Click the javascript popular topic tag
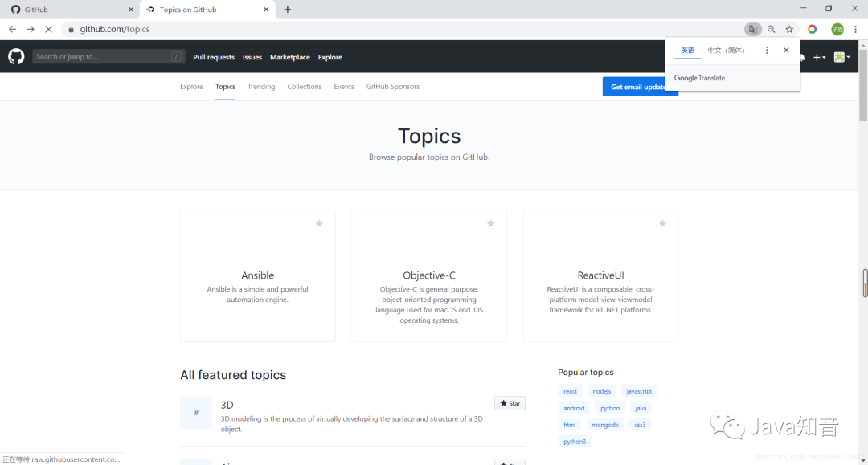The height and width of the screenshot is (465, 868). point(639,391)
